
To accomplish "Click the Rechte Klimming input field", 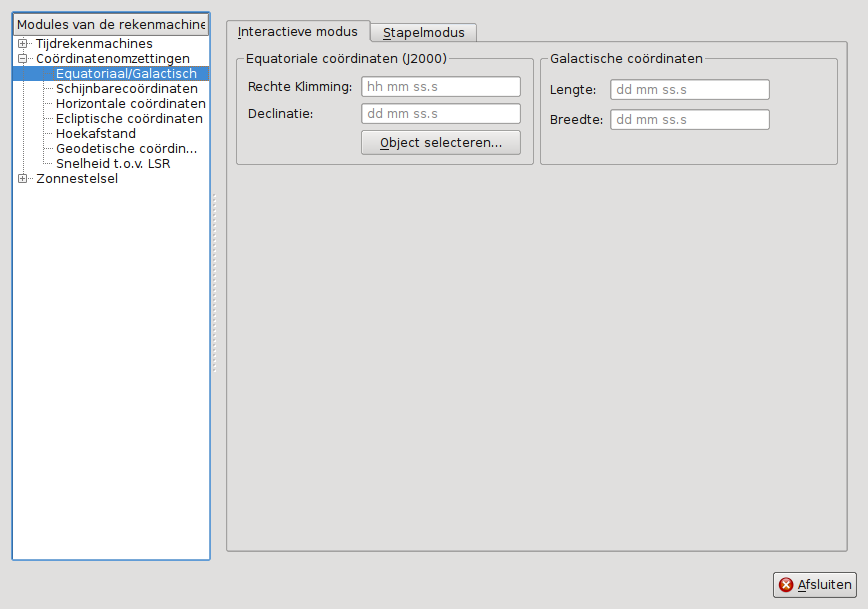I will [440, 87].
